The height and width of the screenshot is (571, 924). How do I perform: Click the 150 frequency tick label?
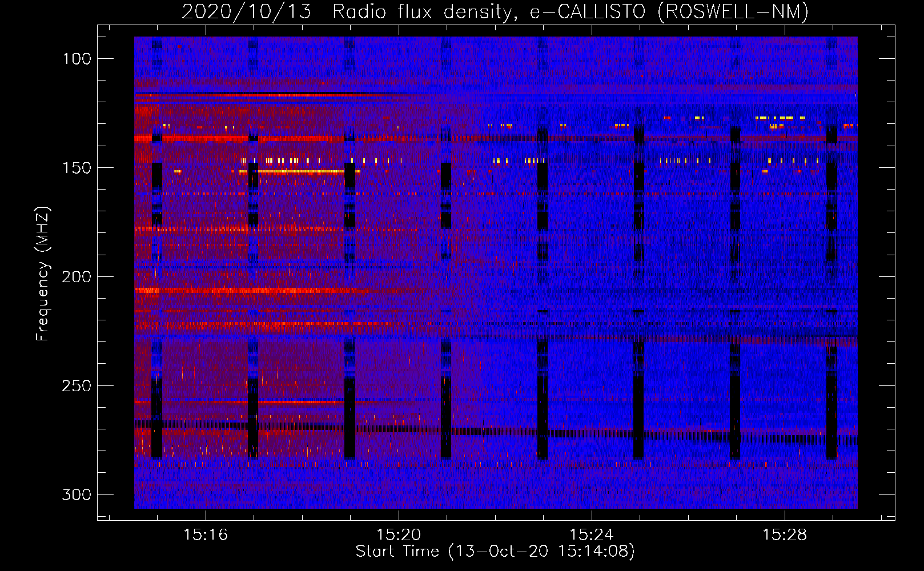(75, 168)
